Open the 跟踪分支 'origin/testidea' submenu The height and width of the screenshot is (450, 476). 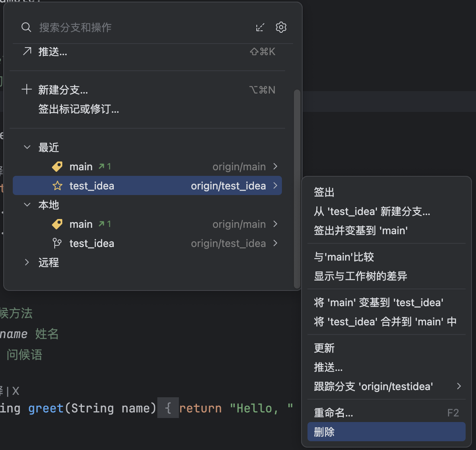[373, 386]
